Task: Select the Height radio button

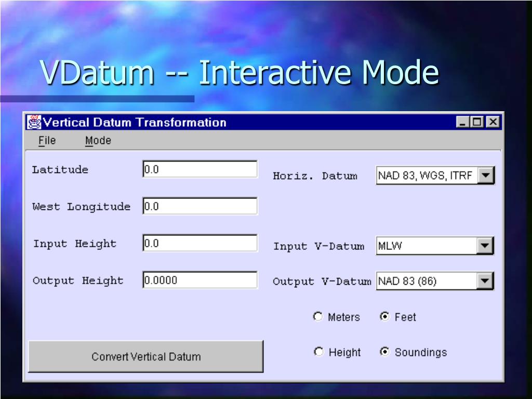Action: (318, 352)
